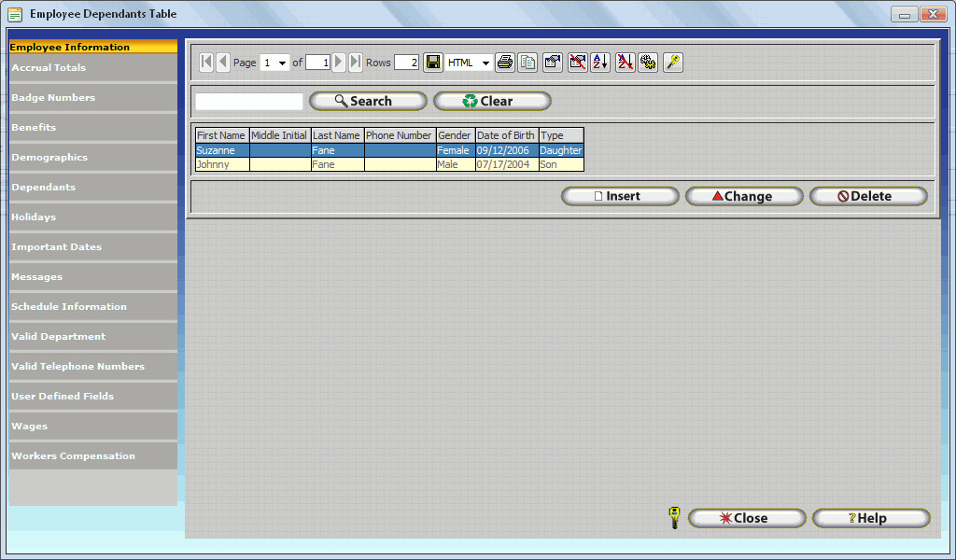This screenshot has height=560, width=956.
Task: Go to the next page arrow
Action: [x=339, y=63]
